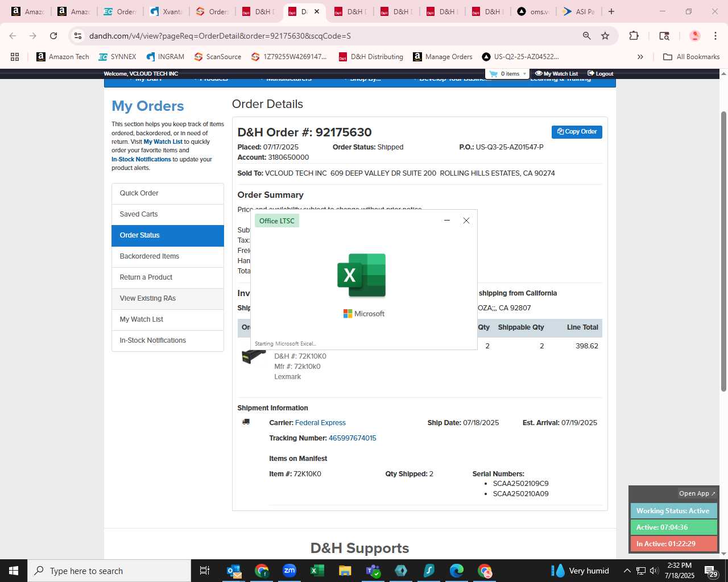The width and height of the screenshot is (728, 582).
Task: Go back using browser back arrow
Action: pos(13,36)
